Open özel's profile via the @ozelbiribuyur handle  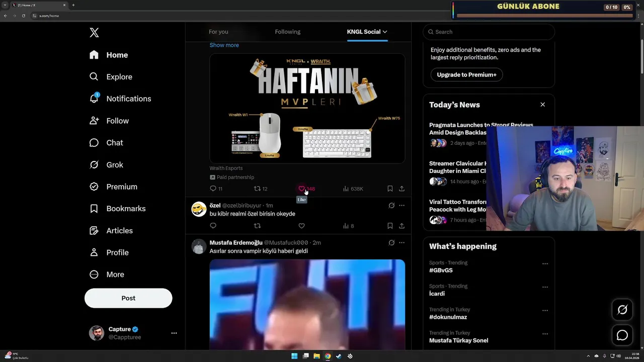pos(242,206)
